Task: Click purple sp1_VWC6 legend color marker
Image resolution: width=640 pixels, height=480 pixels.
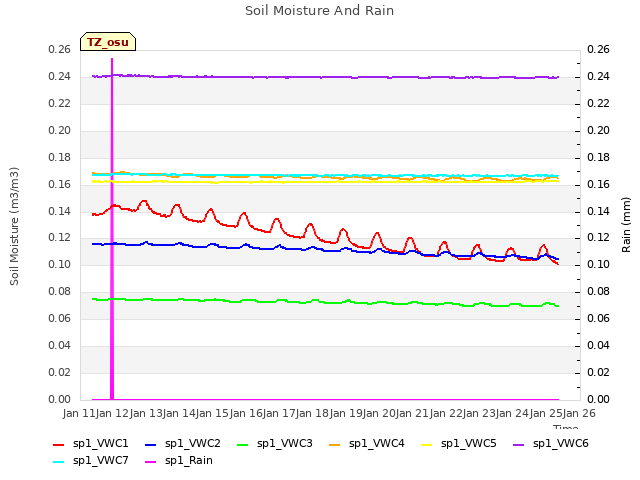Action: tap(519, 445)
